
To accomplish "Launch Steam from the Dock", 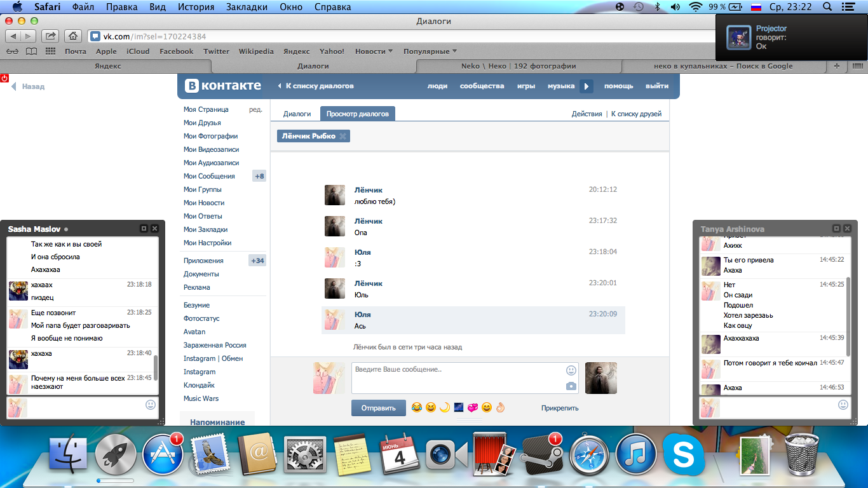I will click(x=542, y=455).
